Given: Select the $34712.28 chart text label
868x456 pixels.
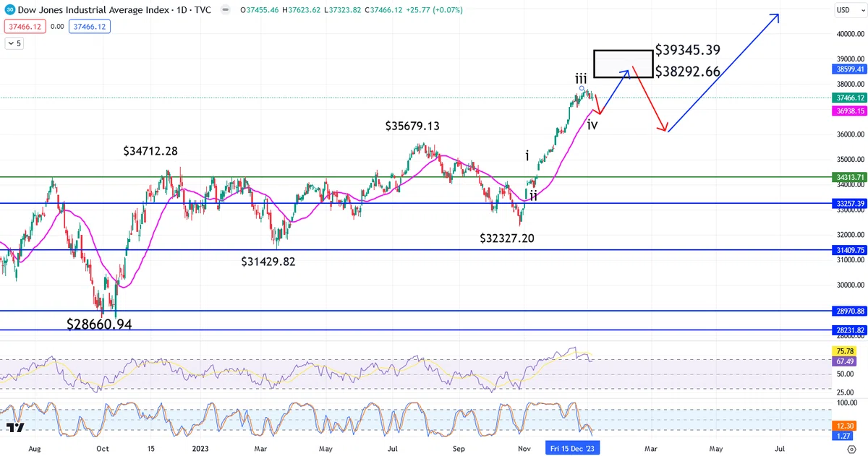Looking at the screenshot, I should [x=150, y=152].
